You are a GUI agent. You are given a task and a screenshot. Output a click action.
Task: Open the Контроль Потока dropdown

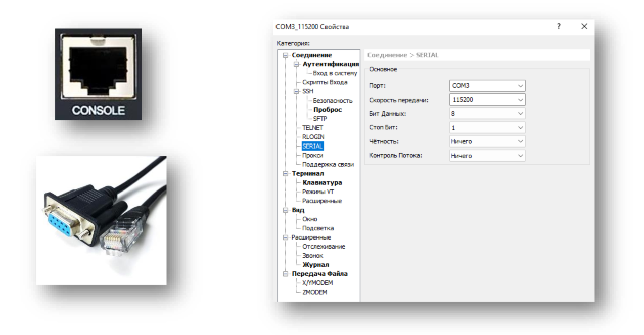click(487, 156)
